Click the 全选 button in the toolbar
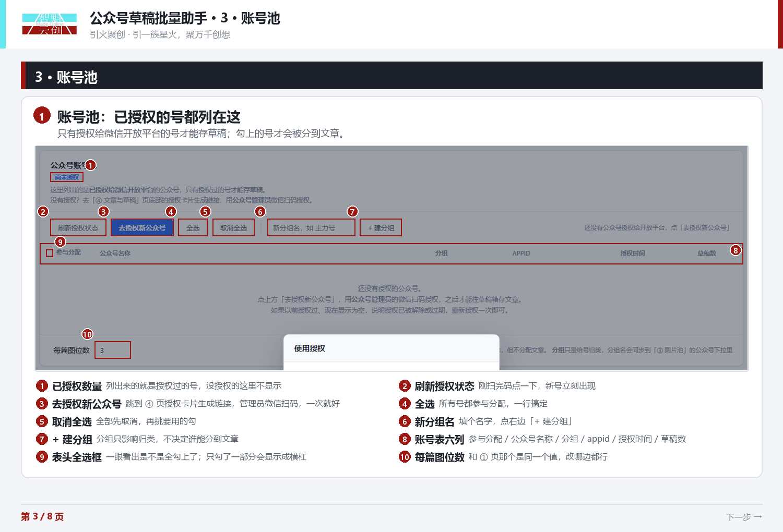783x532 pixels. (193, 228)
